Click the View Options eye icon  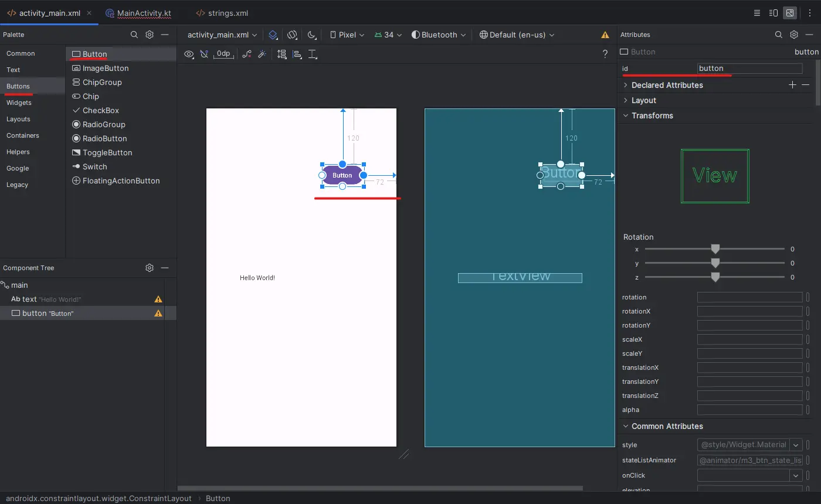[189, 54]
